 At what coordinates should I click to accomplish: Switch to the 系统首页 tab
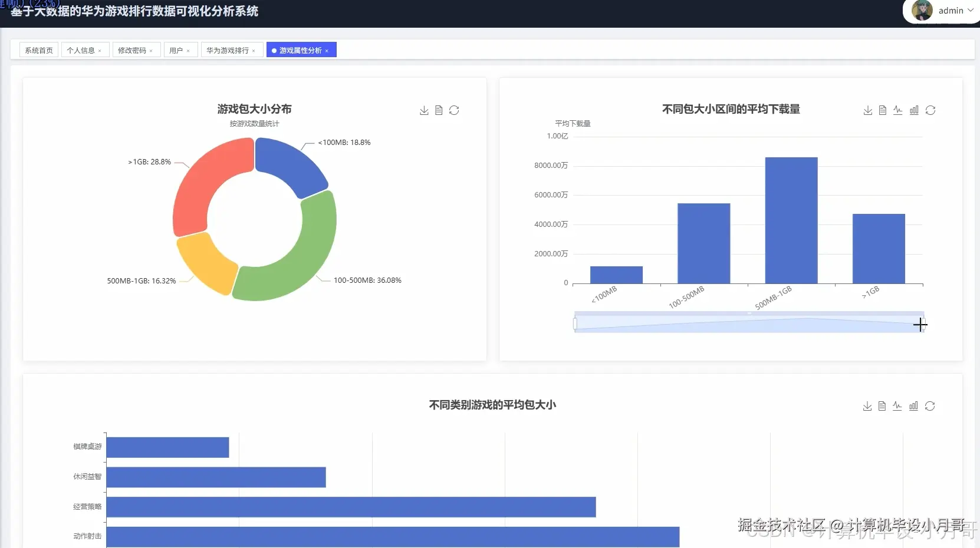pos(38,50)
